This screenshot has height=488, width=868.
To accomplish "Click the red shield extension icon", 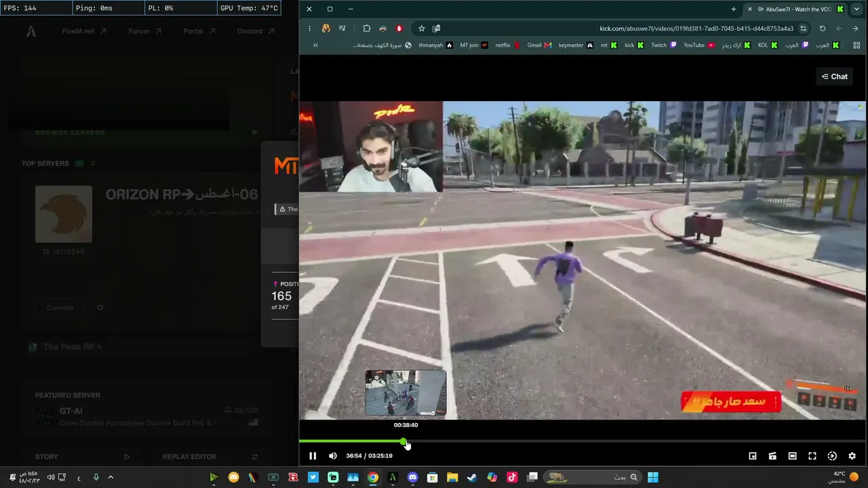I will [399, 28].
